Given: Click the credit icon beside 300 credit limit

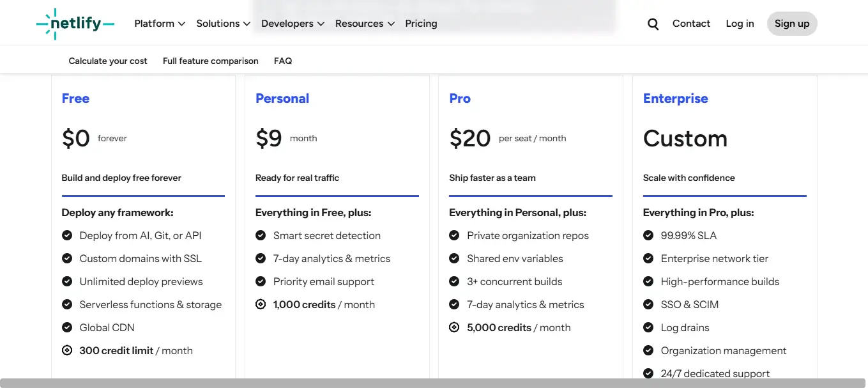Looking at the screenshot, I should [x=67, y=350].
